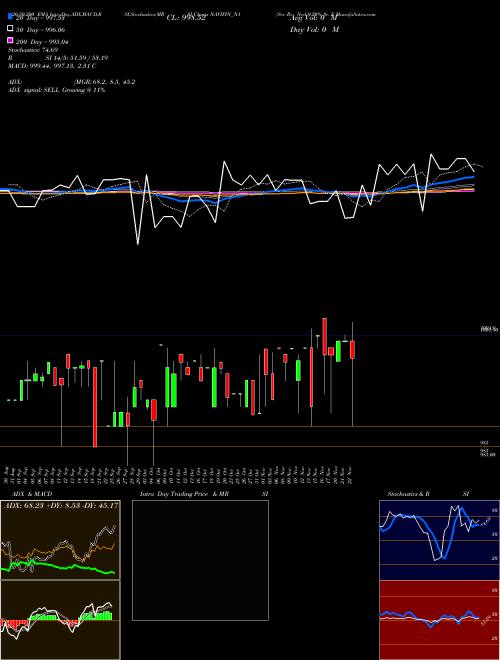Click the last red candlestick on the right
The image size is (500, 660).
(352, 349)
